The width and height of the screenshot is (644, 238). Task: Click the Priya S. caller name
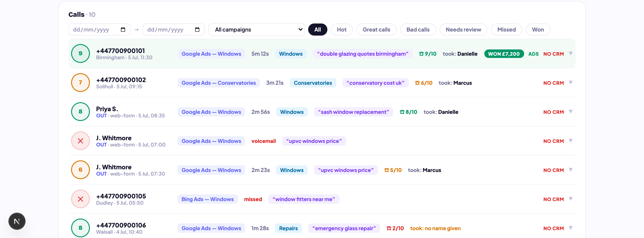(x=107, y=109)
